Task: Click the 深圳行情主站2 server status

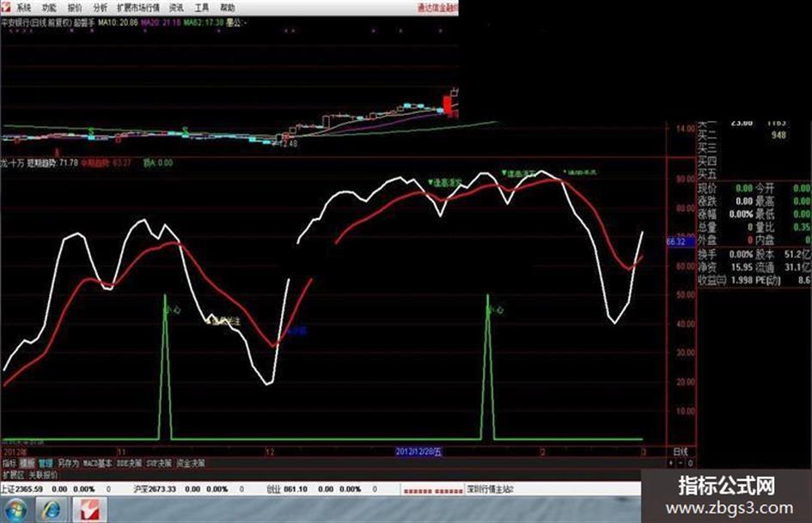Action: coord(490,490)
